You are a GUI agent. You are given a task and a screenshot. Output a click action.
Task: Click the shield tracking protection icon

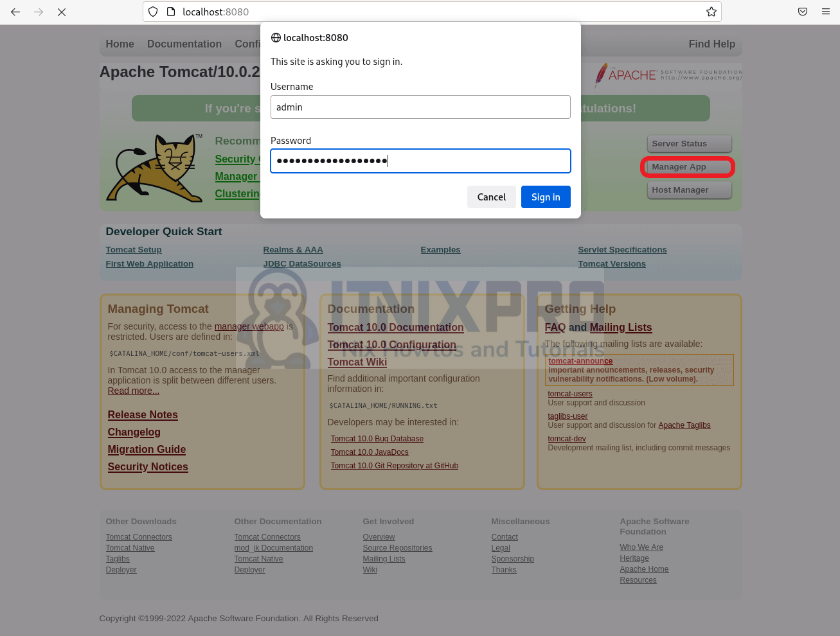(153, 12)
